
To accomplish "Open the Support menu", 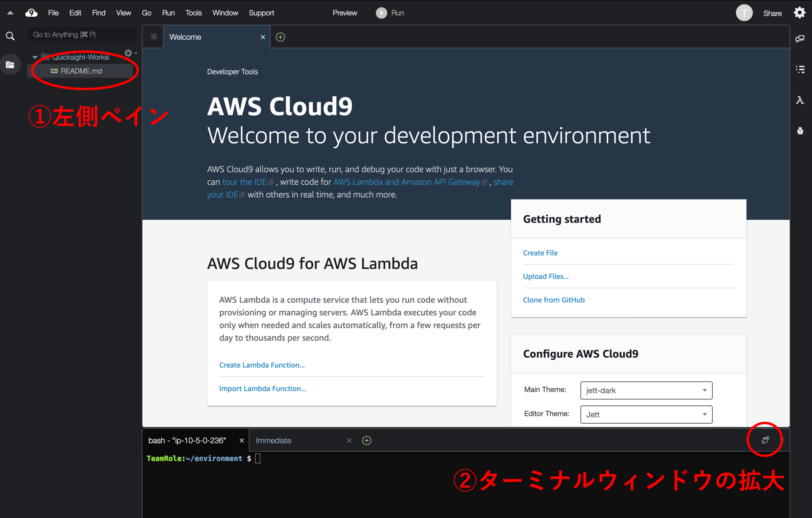I will tap(261, 13).
